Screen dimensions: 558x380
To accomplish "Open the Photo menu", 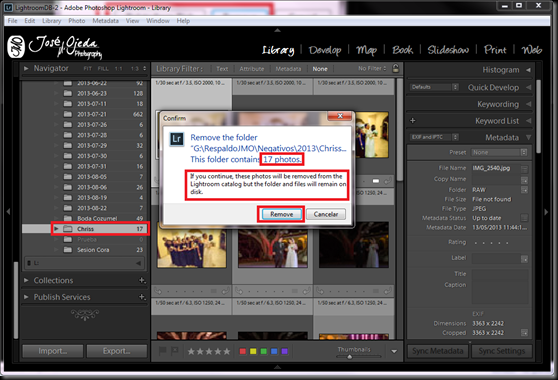I will 77,21.
